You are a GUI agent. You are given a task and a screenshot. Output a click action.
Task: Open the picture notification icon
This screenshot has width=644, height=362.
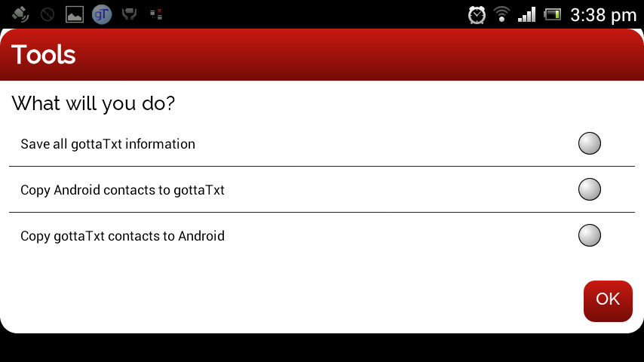75,15
